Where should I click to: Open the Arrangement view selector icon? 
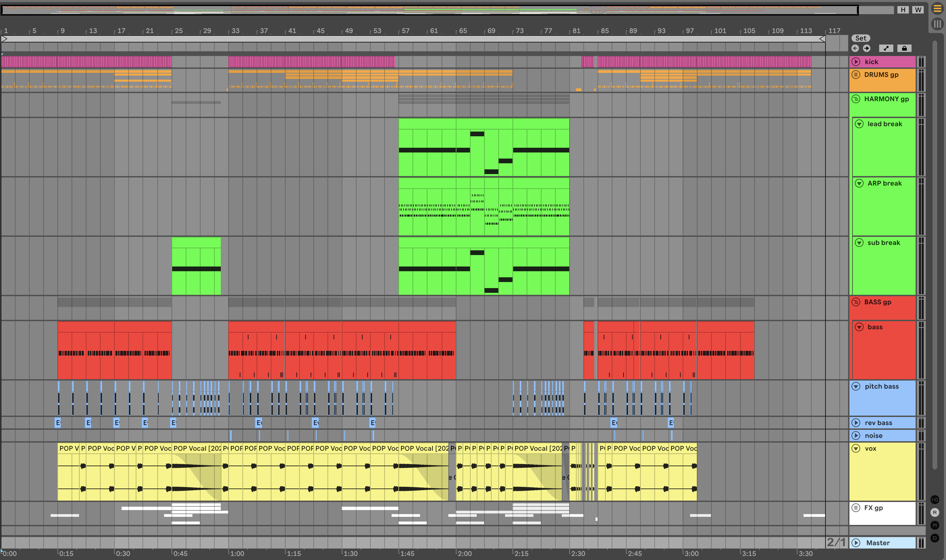pyautogui.click(x=937, y=9)
